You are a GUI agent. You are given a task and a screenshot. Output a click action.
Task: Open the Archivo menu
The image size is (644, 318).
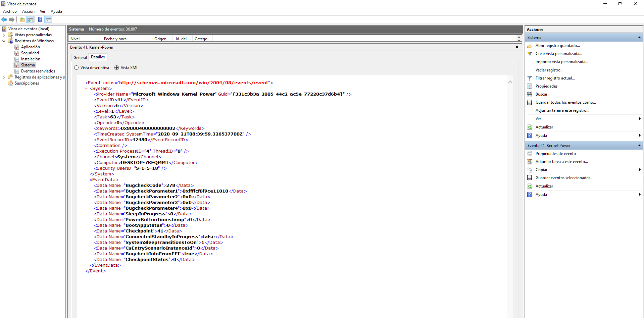[x=10, y=11]
